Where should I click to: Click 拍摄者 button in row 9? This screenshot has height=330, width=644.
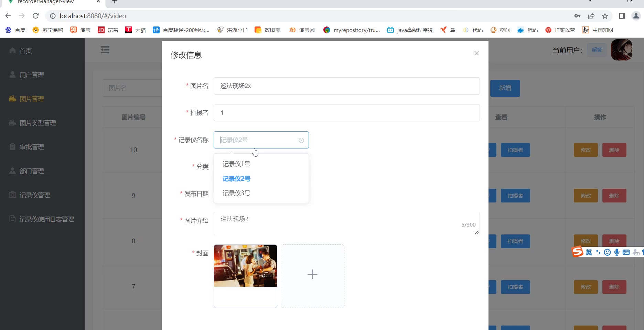pyautogui.click(x=515, y=196)
